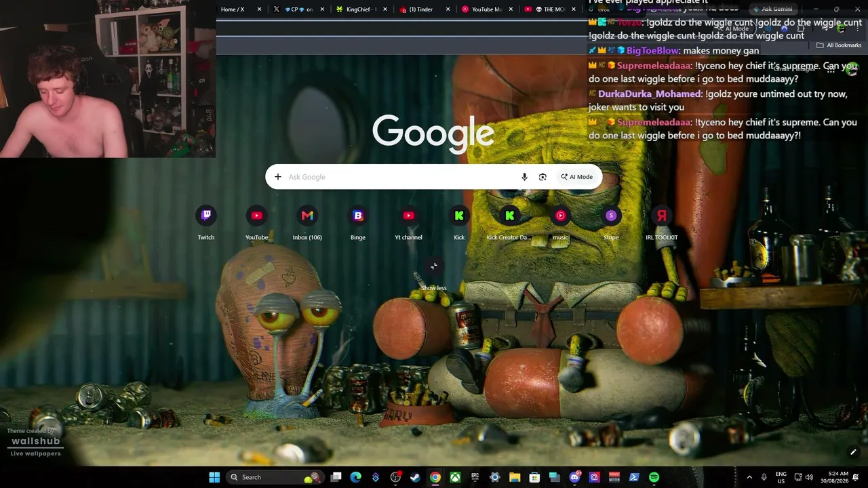This screenshot has width=868, height=488.
Task: Open Voicemeeter from the taskbar
Action: click(x=614, y=477)
